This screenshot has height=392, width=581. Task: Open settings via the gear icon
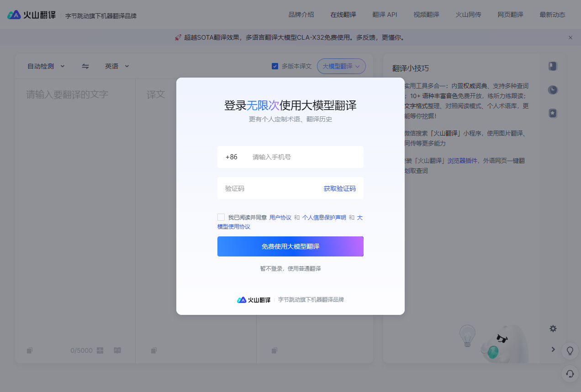pos(553,328)
